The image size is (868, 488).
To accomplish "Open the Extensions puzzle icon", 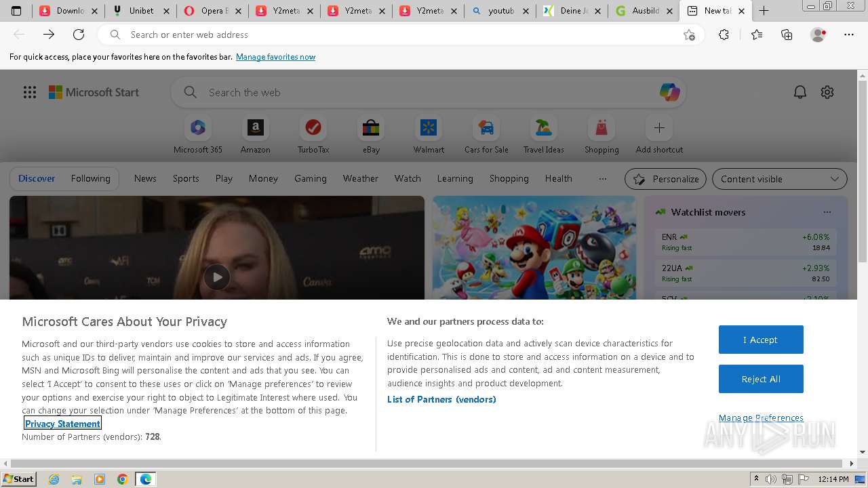I will tap(724, 35).
